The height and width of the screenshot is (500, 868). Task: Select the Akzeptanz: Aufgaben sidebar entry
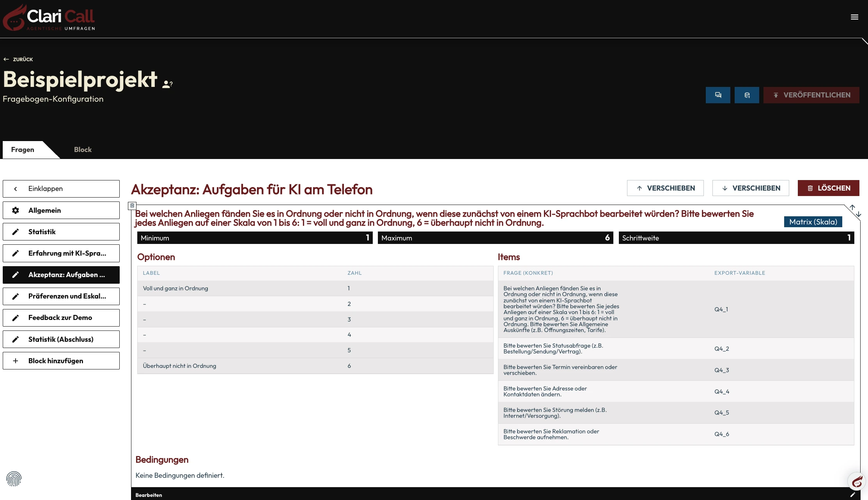point(61,275)
